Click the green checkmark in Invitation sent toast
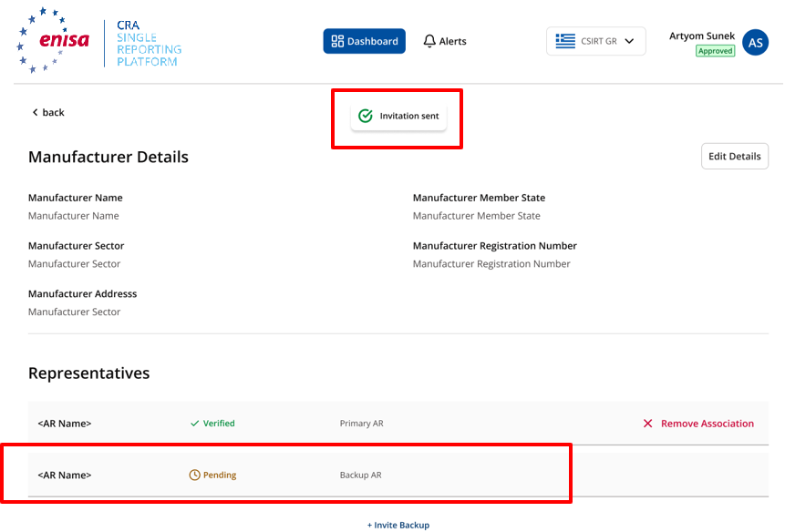Screen dimensions: 785x532 (366, 116)
